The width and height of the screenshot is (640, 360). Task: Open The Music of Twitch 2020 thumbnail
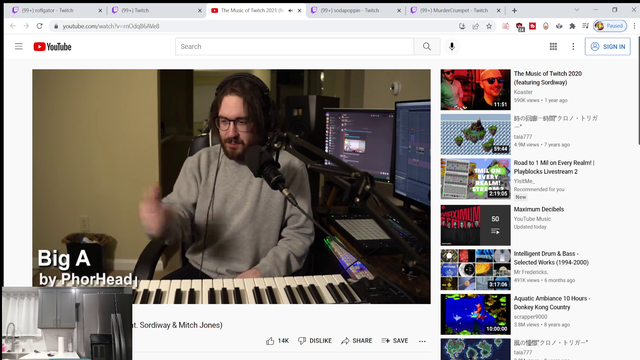pos(475,89)
